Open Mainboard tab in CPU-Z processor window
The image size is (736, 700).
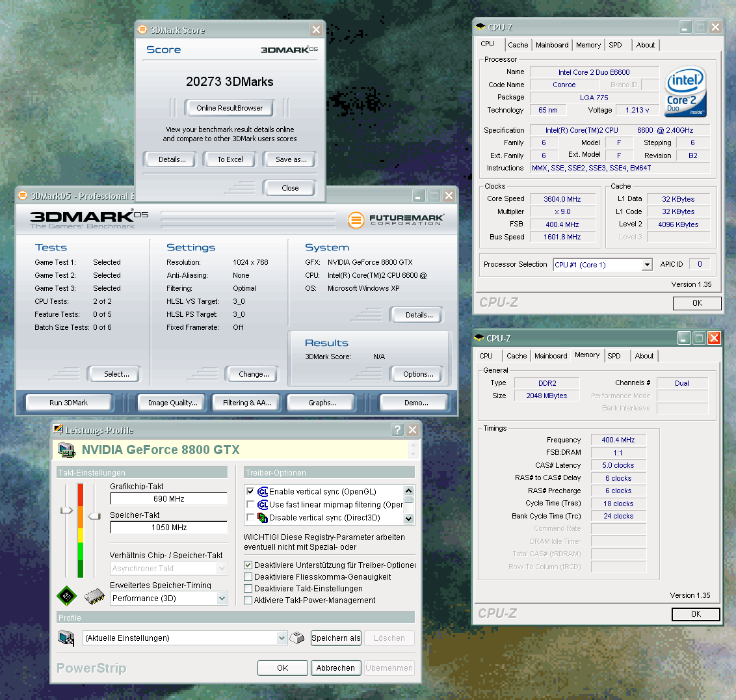click(x=552, y=45)
